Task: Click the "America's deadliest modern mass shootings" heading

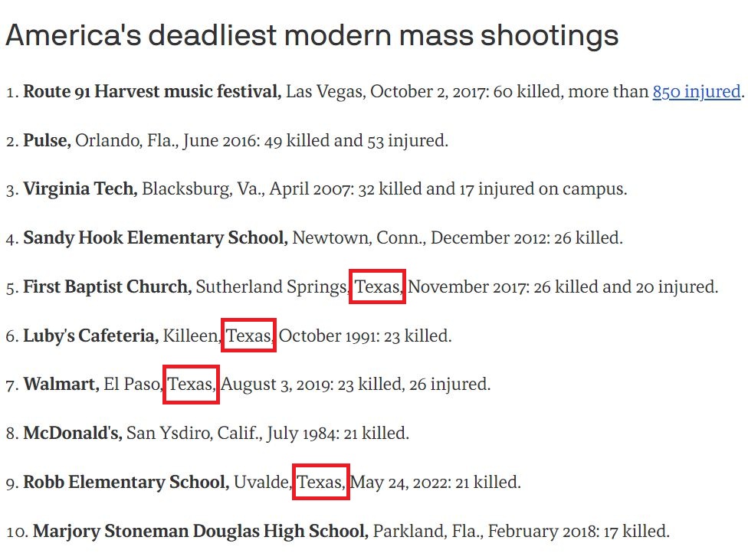Action: click(312, 35)
